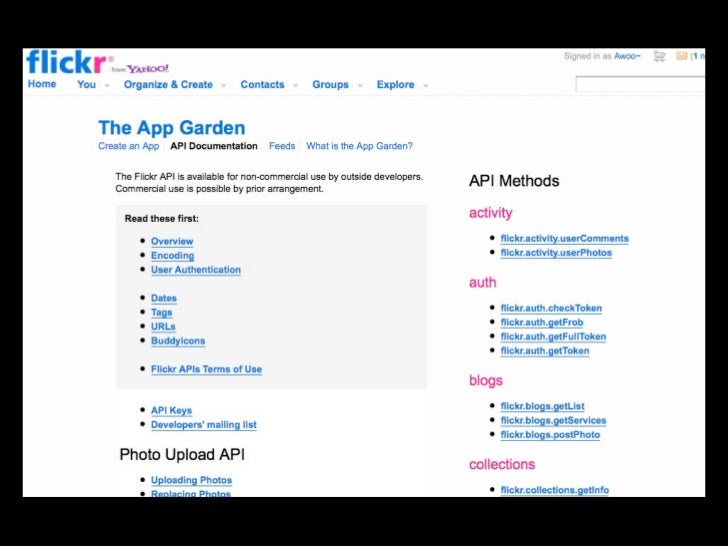Open flickr.auth.getFrob method
Viewport: 728px width, 546px height.
542,323
